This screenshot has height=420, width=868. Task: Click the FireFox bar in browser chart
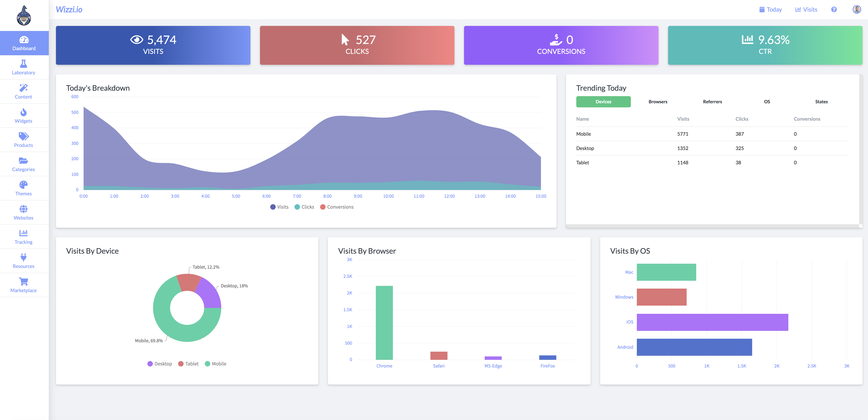(x=548, y=358)
